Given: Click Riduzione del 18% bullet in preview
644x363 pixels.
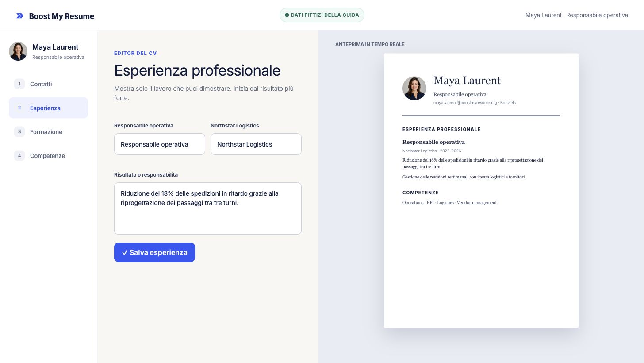Looking at the screenshot, I should click(x=473, y=163).
